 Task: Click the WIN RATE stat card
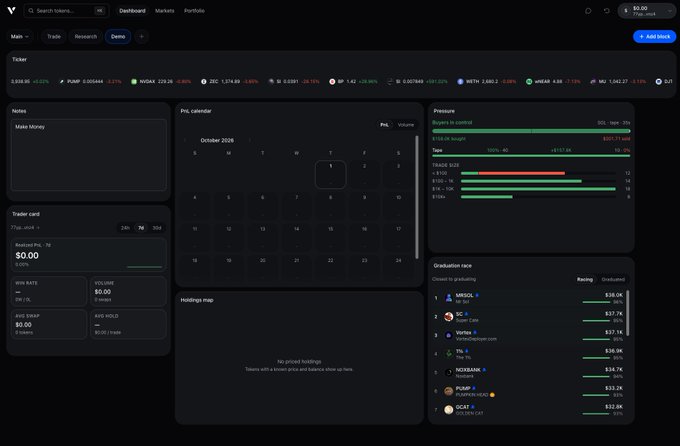49,291
